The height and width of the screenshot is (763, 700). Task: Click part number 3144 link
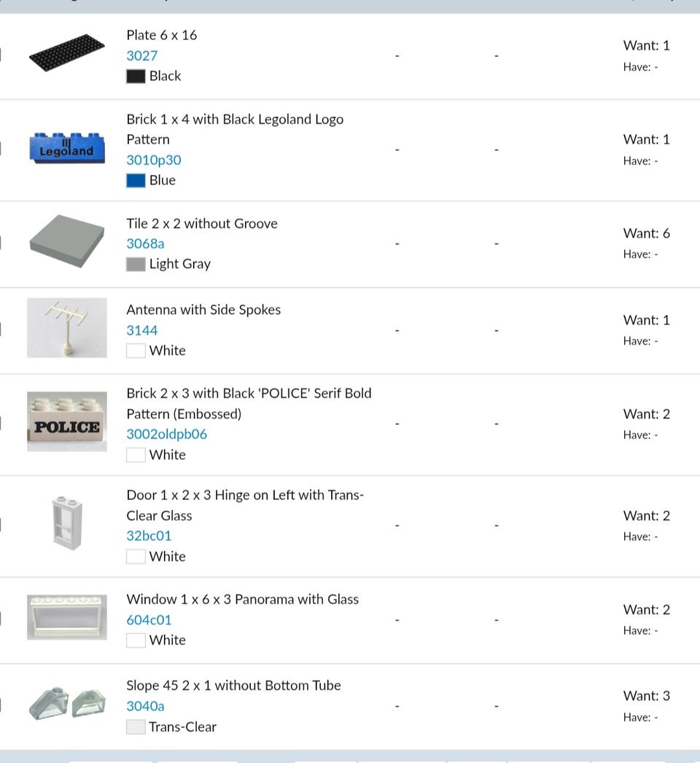tap(141, 330)
